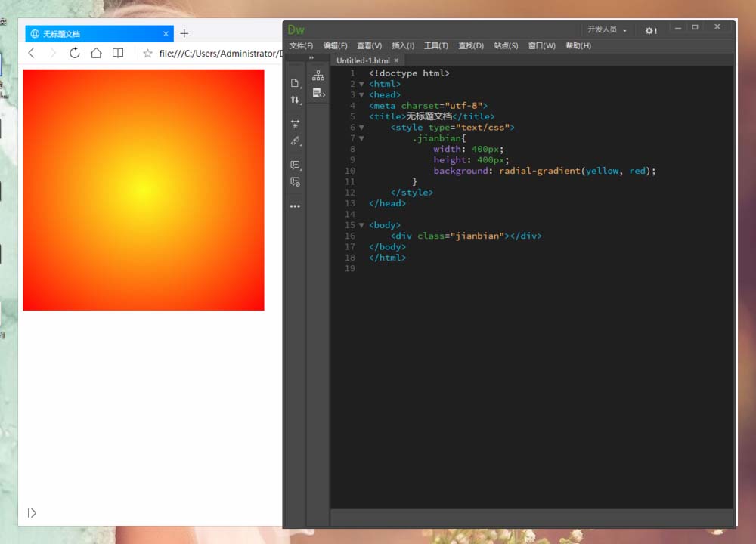Open the 开发人员 workspace dropdown
The image size is (756, 544).
click(606, 29)
